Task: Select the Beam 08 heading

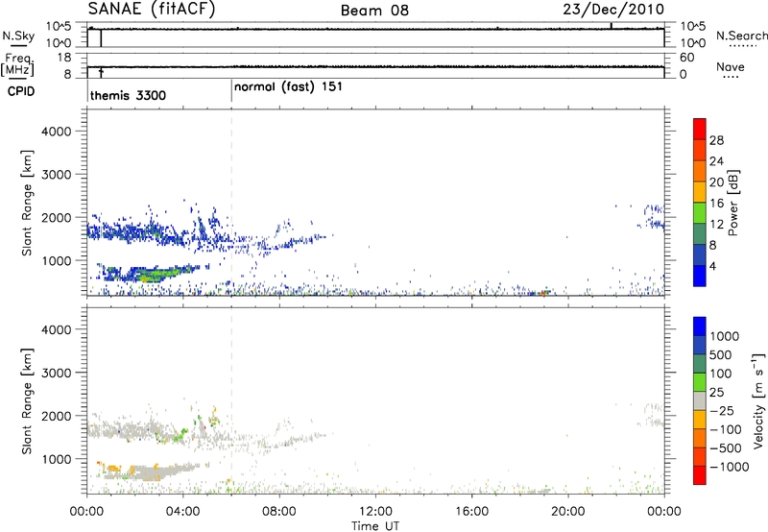Action: pyautogui.click(x=374, y=11)
